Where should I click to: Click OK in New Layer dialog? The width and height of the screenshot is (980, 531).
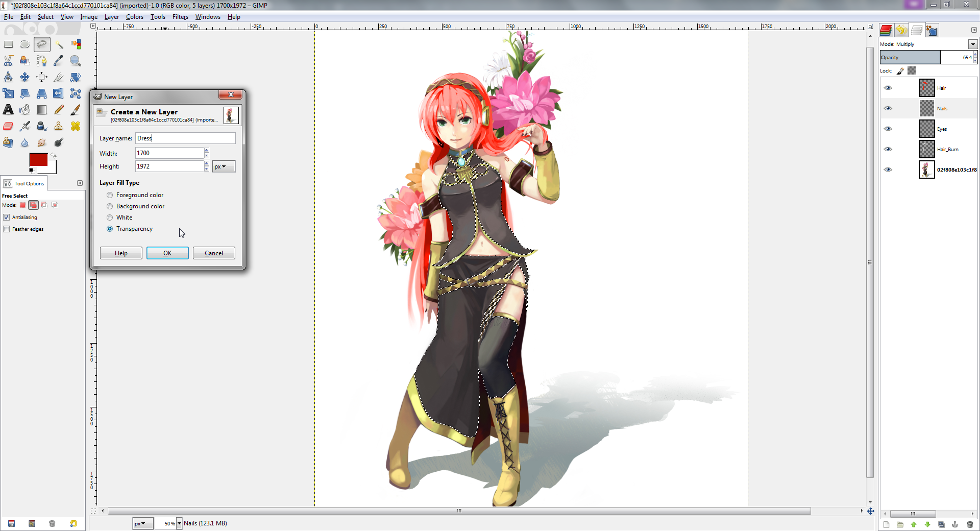[x=167, y=253]
